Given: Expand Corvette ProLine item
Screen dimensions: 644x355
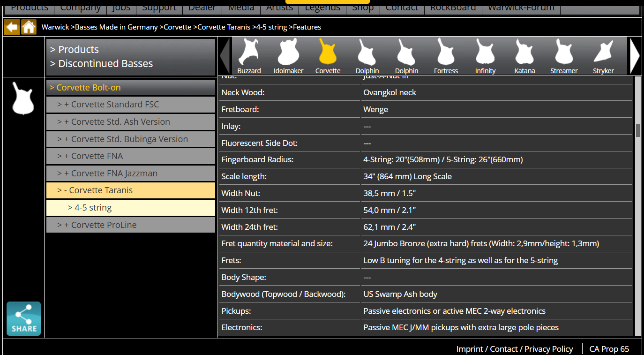Looking at the screenshot, I should (x=131, y=225).
